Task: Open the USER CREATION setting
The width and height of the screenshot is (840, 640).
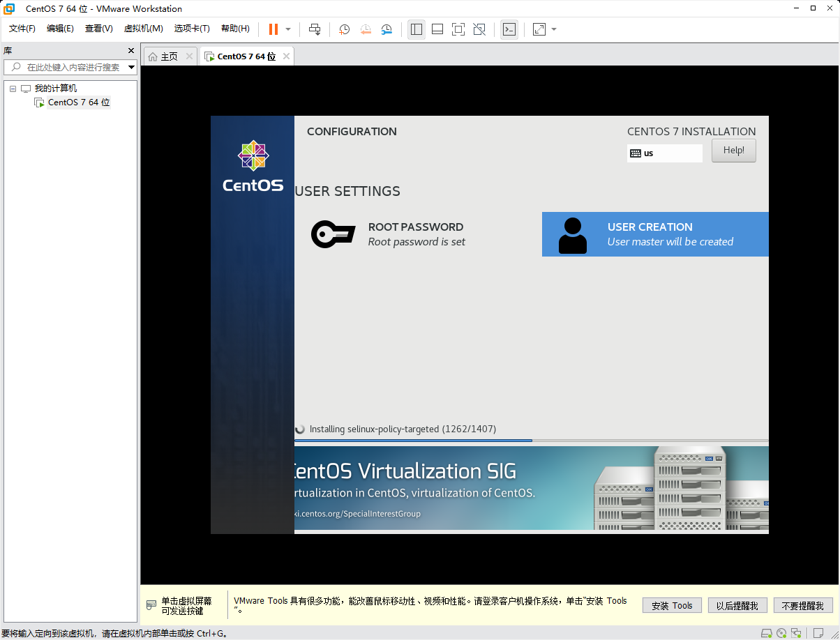Action: (x=655, y=234)
